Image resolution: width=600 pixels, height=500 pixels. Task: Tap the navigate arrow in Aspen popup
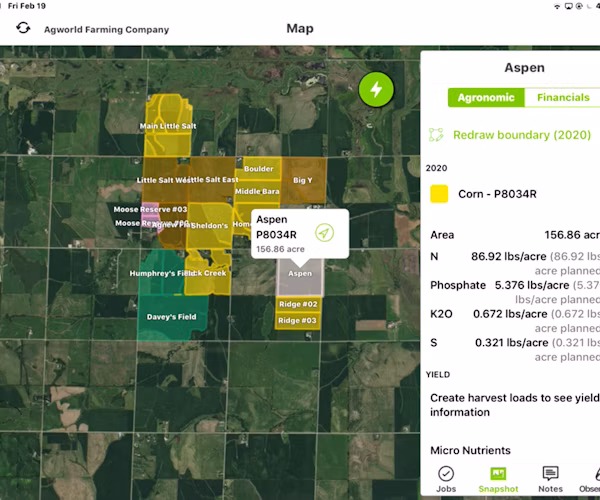(x=324, y=233)
